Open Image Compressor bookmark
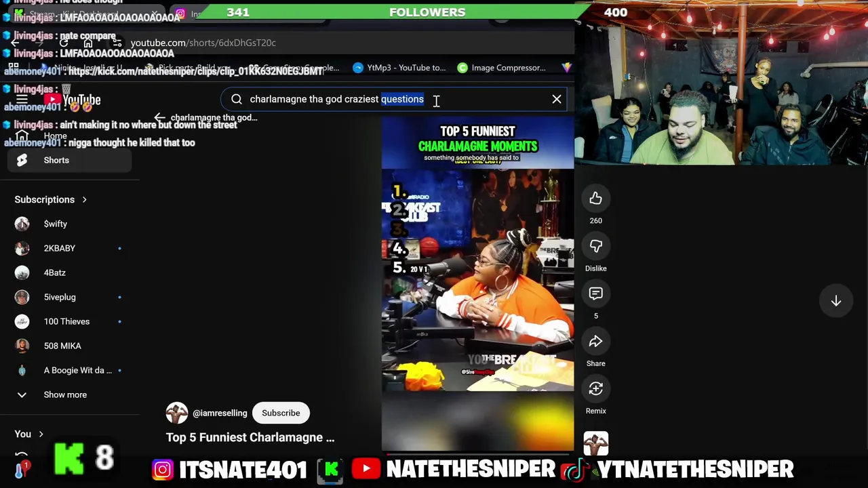868x488 pixels. (501, 68)
